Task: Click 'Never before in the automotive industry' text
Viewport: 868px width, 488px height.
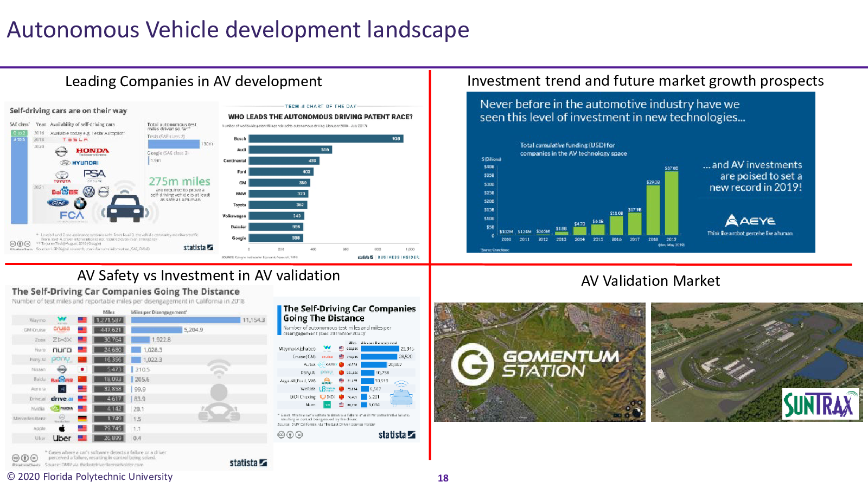Action: click(x=612, y=111)
